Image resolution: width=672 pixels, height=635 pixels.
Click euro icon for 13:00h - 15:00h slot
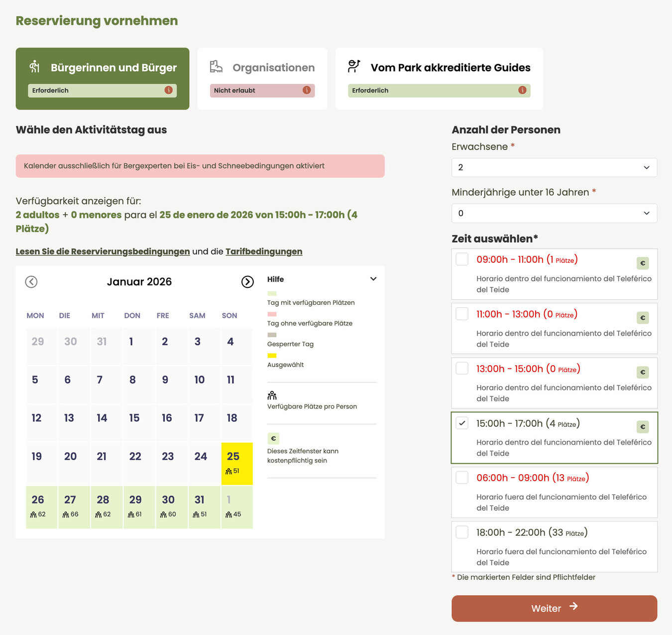pyautogui.click(x=643, y=373)
